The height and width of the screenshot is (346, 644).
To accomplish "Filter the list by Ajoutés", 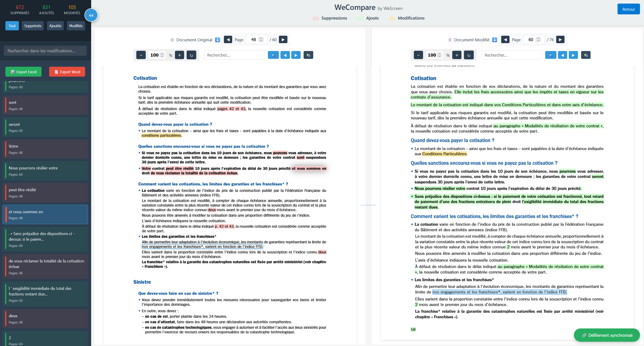I will click(55, 26).
